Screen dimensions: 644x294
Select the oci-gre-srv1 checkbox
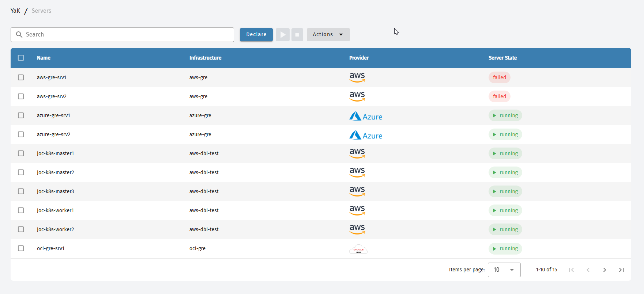[21, 248]
